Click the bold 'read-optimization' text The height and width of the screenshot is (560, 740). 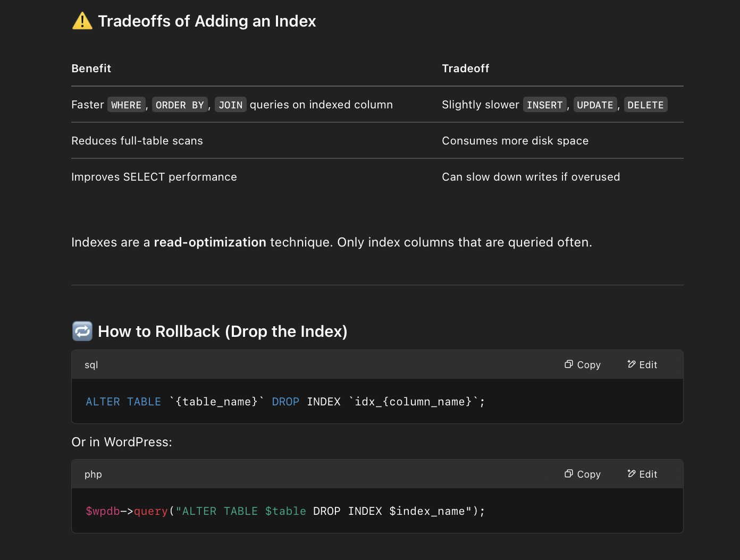click(210, 242)
